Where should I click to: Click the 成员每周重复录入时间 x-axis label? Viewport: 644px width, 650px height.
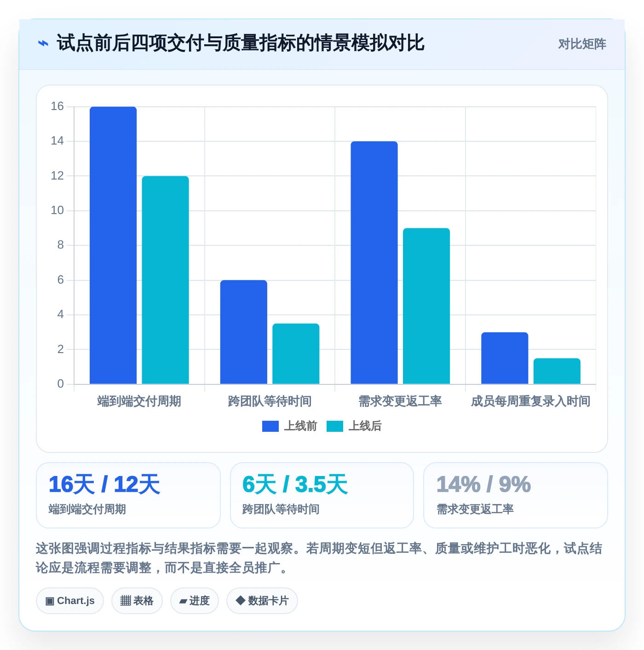coord(531,401)
